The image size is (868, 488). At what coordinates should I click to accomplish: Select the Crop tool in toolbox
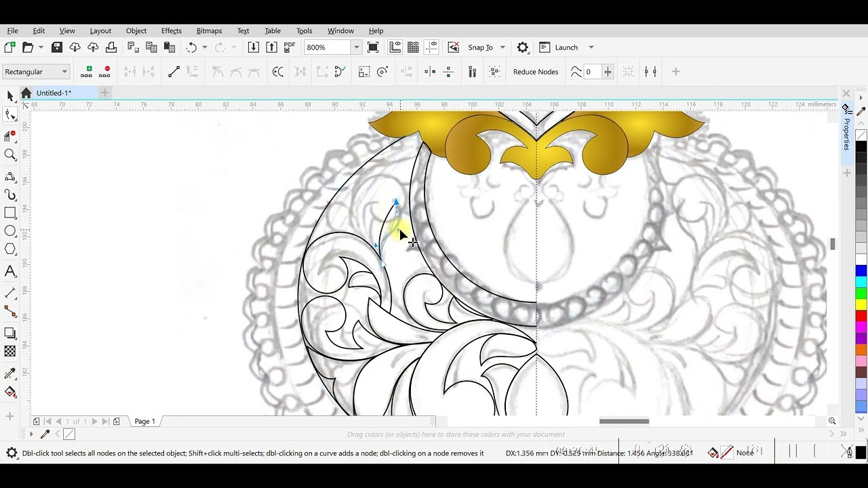[10, 136]
